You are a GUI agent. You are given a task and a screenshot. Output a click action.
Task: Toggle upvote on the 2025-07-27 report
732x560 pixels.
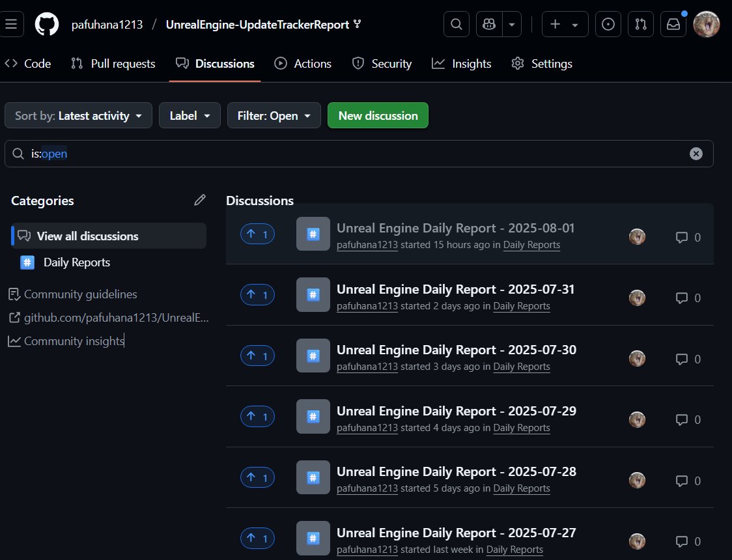click(x=257, y=538)
